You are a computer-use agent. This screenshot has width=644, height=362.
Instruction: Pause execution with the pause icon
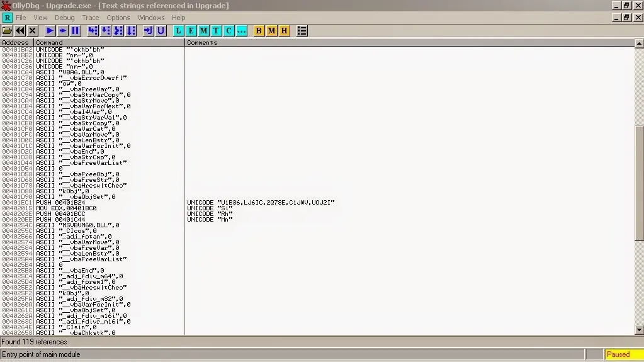(75, 31)
